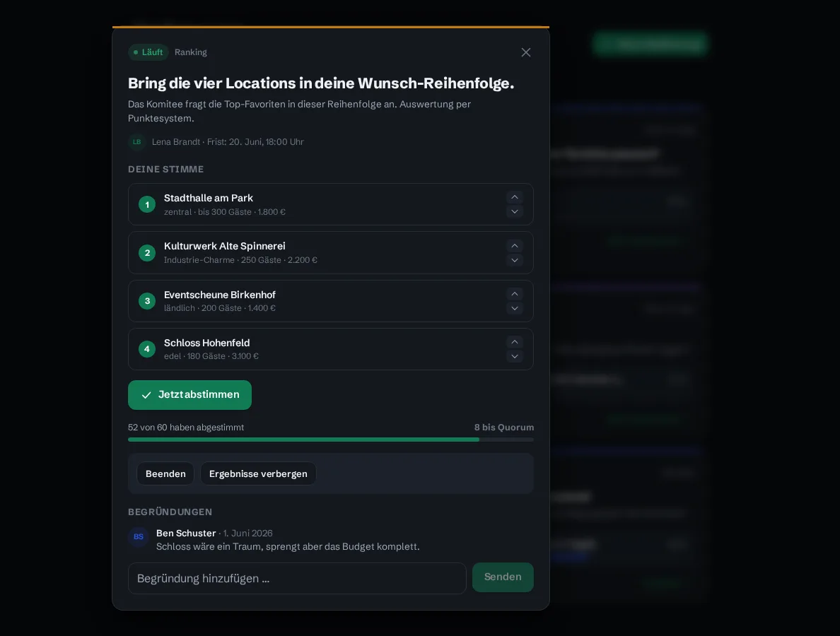
Task: Click the Beenden button
Action: click(165, 473)
